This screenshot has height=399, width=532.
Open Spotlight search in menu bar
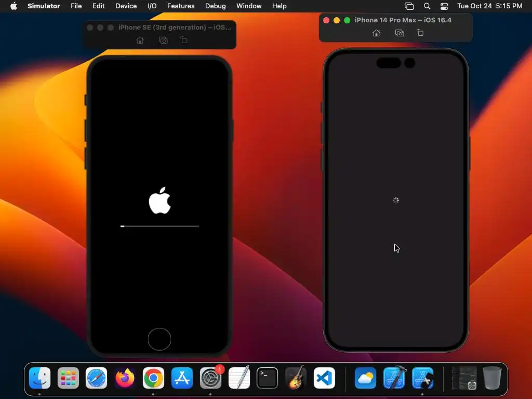click(x=427, y=6)
